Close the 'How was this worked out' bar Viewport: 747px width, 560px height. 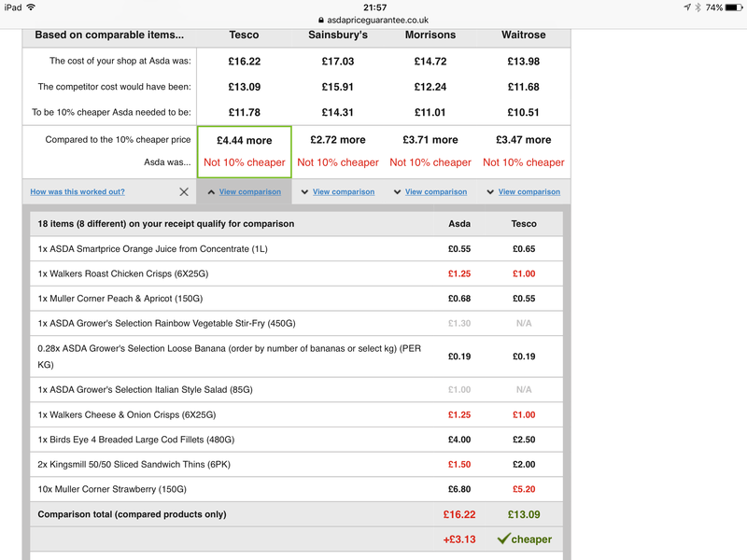coord(184,192)
